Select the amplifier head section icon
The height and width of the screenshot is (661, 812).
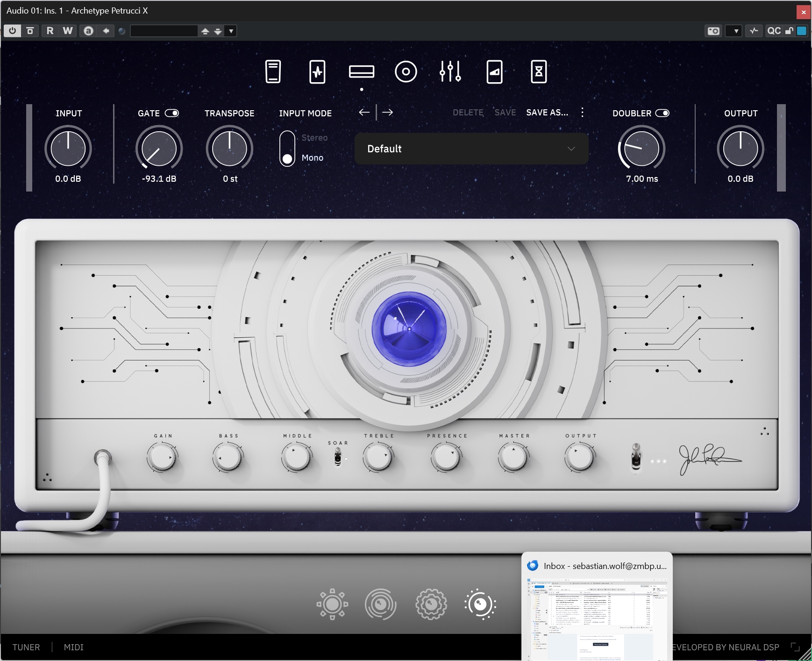(x=362, y=71)
